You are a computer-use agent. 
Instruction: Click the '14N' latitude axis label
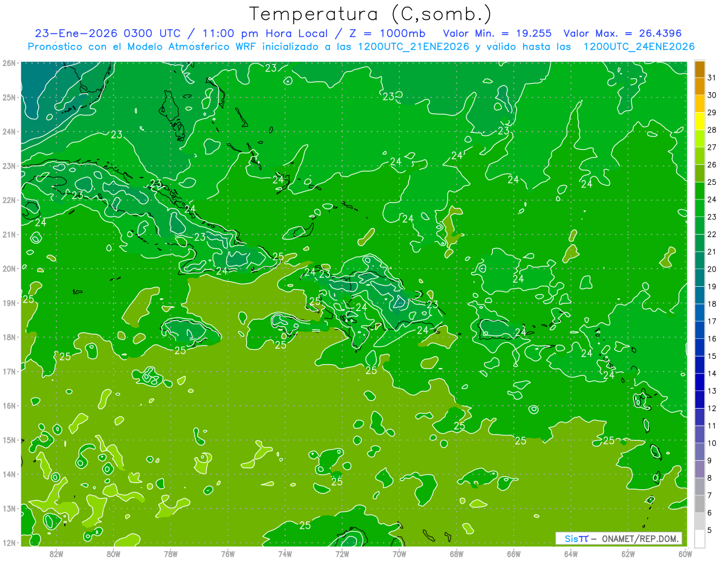click(8, 474)
